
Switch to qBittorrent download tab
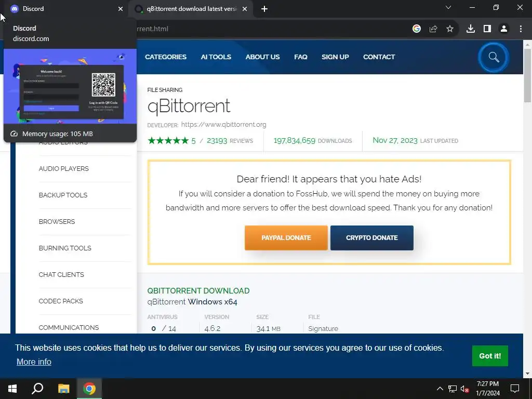(x=191, y=9)
